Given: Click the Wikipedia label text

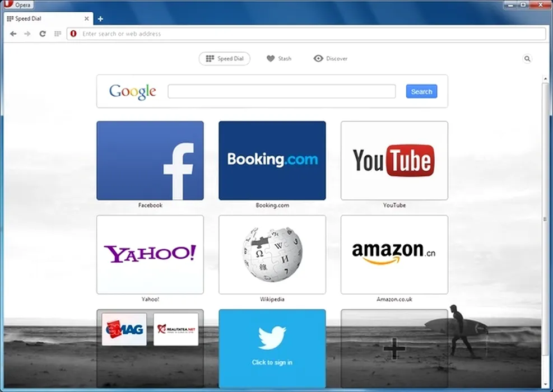Looking at the screenshot, I should click(272, 299).
